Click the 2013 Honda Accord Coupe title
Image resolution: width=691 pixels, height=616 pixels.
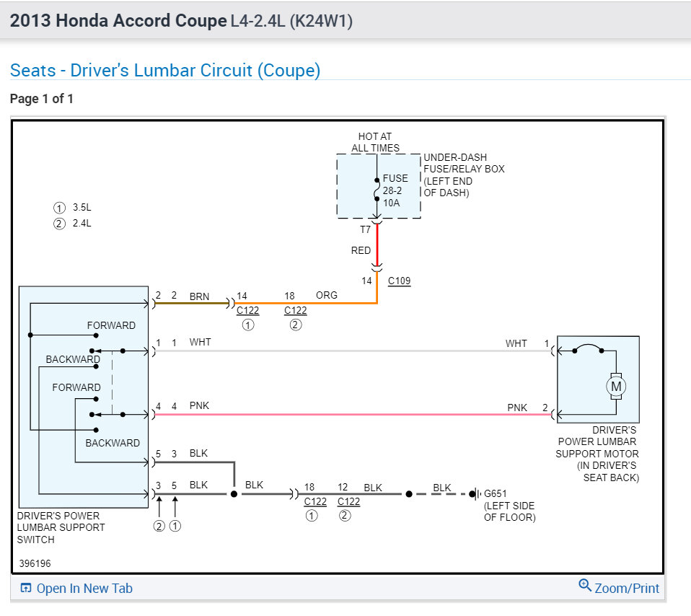118,21
